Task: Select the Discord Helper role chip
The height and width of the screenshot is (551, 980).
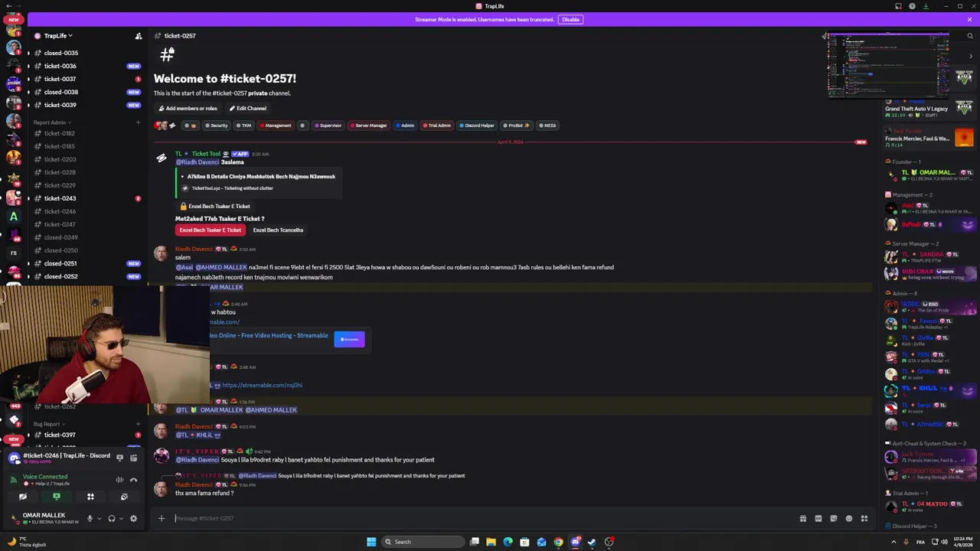Action: [x=478, y=126]
